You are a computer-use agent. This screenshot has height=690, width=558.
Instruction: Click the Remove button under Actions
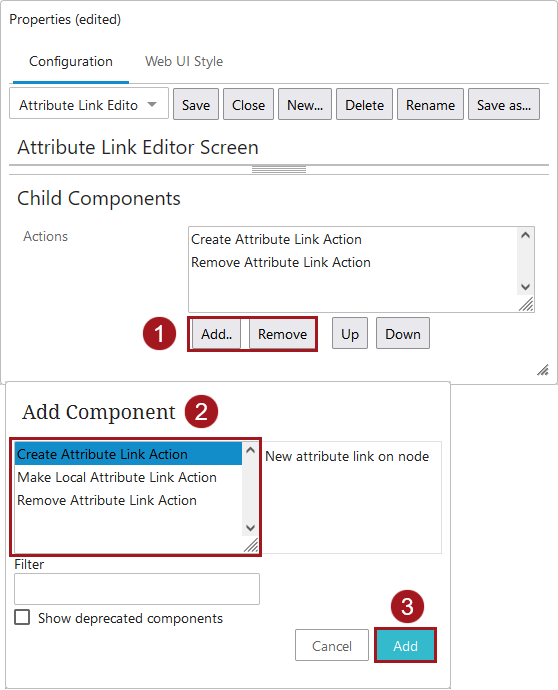click(x=282, y=334)
